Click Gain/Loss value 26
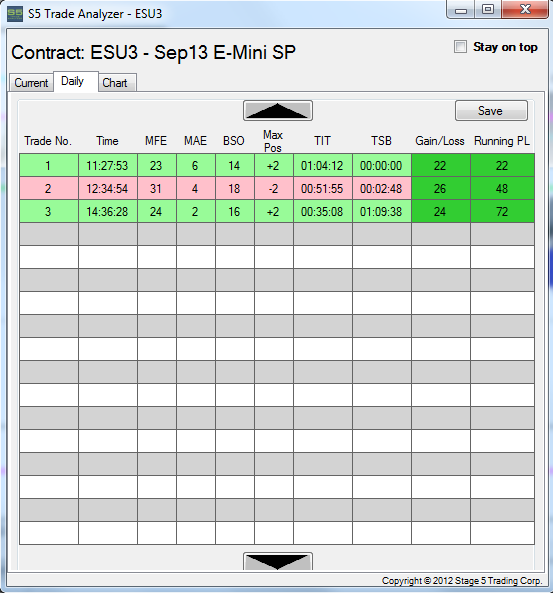Image resolution: width=553 pixels, height=593 pixels. (441, 188)
